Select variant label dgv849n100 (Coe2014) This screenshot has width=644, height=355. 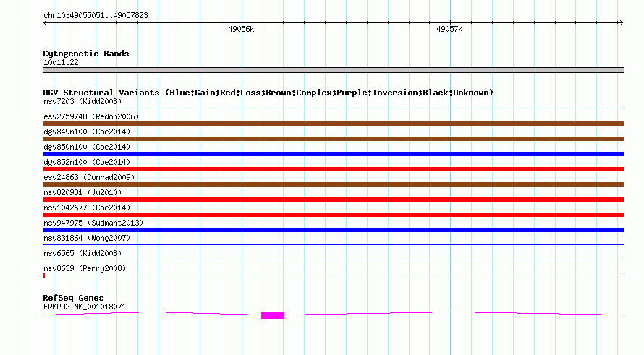click(x=87, y=132)
